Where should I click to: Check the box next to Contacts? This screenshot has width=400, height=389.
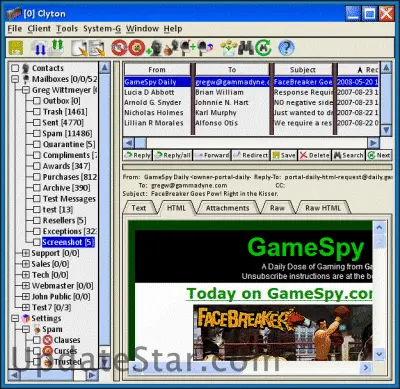click(x=15, y=68)
